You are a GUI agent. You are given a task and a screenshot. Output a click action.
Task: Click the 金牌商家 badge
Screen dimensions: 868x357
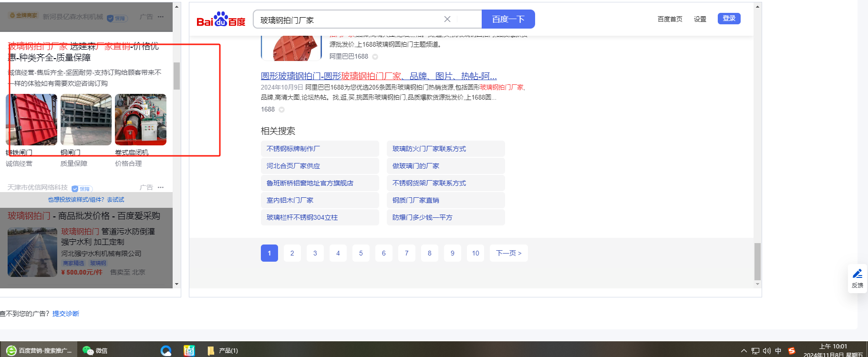pyautogui.click(x=23, y=16)
